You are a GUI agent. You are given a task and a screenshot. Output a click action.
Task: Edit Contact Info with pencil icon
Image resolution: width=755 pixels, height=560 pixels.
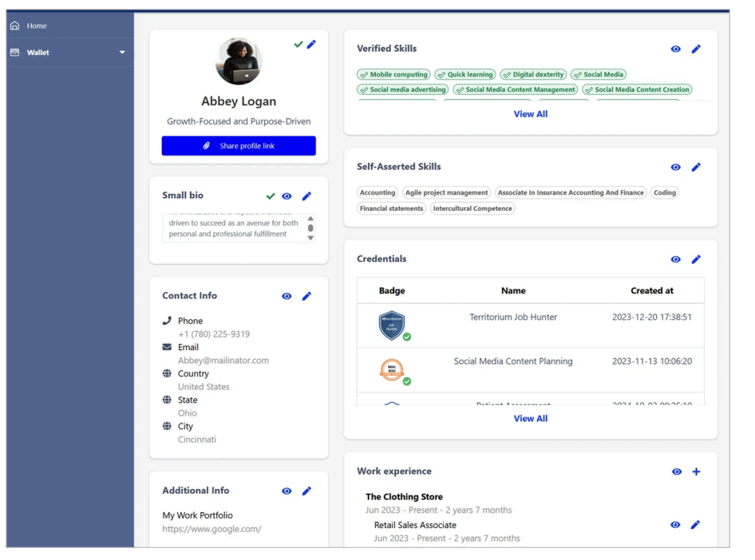point(306,296)
